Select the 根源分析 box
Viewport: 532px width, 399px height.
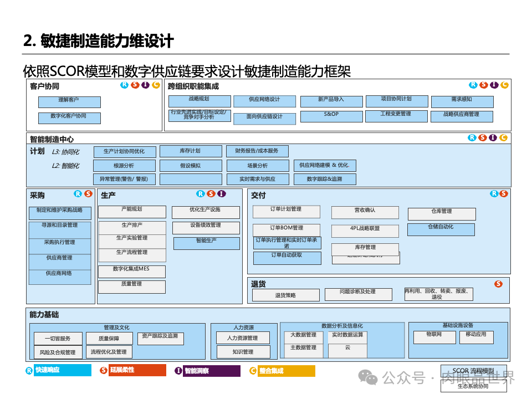pyautogui.click(x=125, y=166)
